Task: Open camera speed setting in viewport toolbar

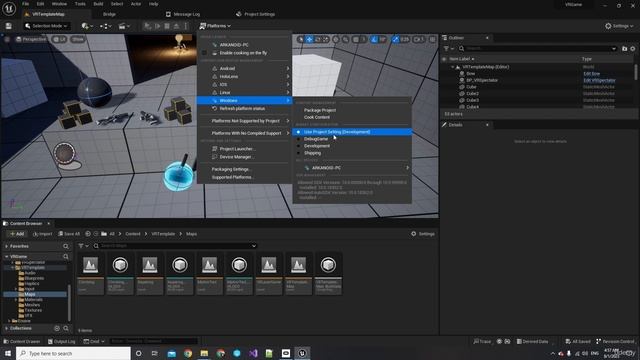Action: pyautogui.click(x=419, y=39)
